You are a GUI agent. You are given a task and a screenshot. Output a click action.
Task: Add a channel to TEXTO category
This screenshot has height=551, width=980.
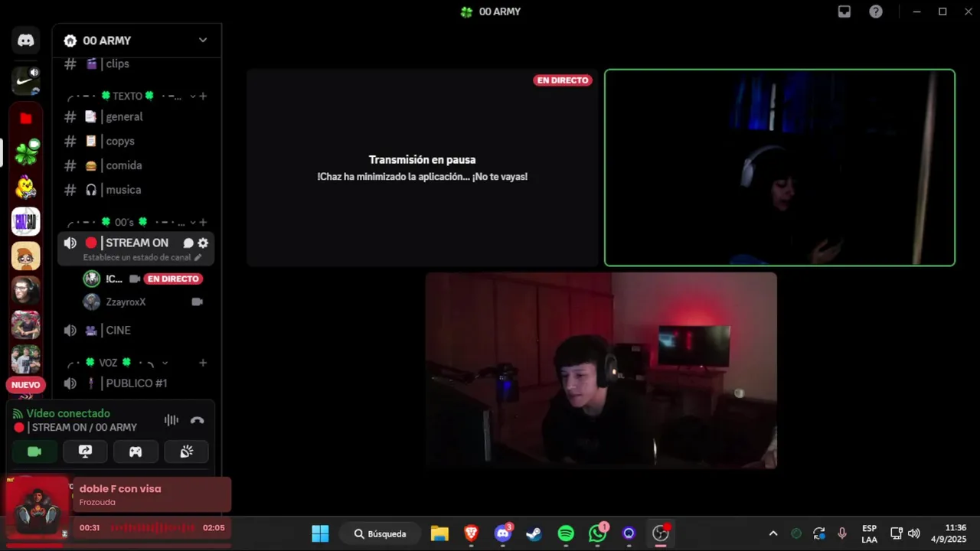click(203, 96)
